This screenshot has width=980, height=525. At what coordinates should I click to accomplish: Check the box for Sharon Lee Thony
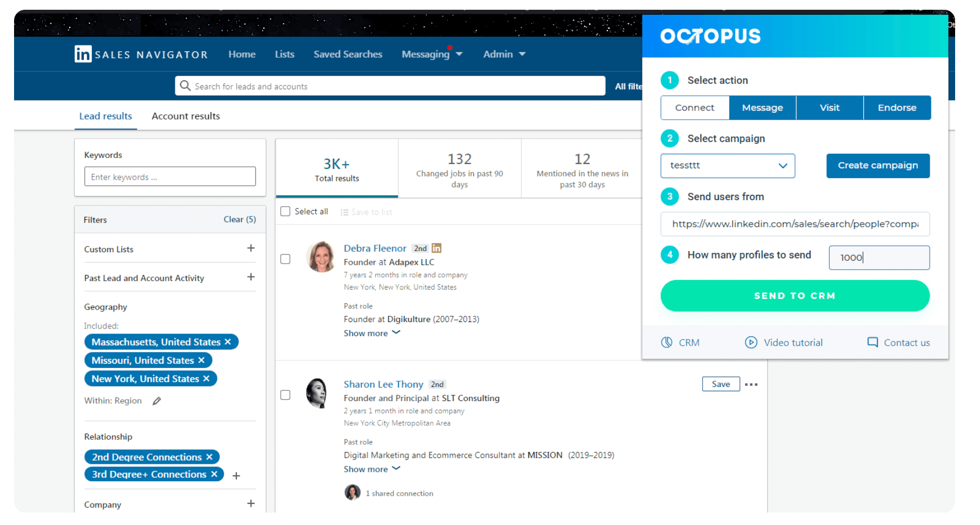[x=286, y=395]
